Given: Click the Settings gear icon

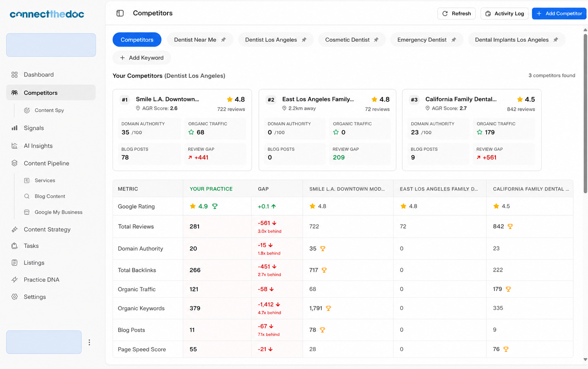Looking at the screenshot, I should tap(14, 297).
